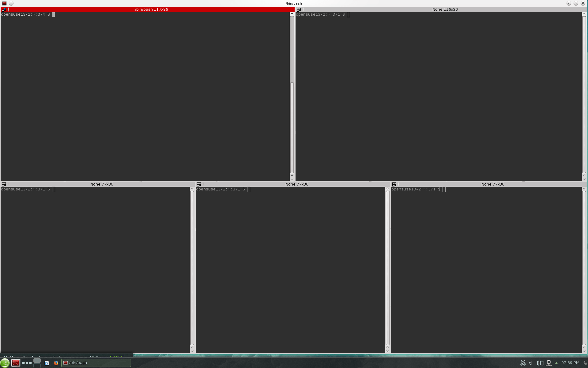Click scroll-down arrow of bottom-left pane scrollbar
Viewport: 588px width, 368px height.
[x=192, y=351]
